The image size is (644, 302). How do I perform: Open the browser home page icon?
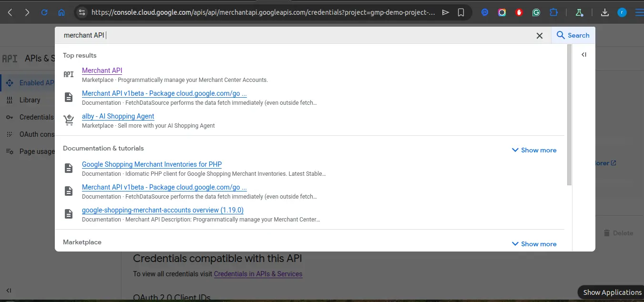[x=61, y=12]
